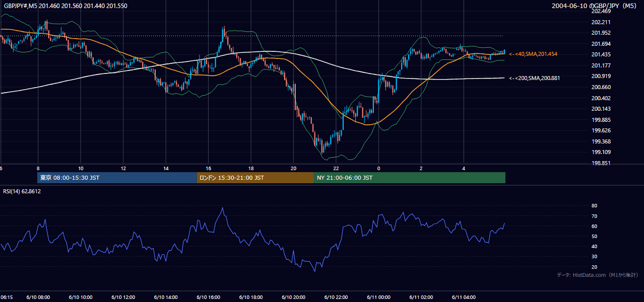Open the データ: HistData.com source credit
The height and width of the screenshot is (302, 644).
(x=598, y=275)
